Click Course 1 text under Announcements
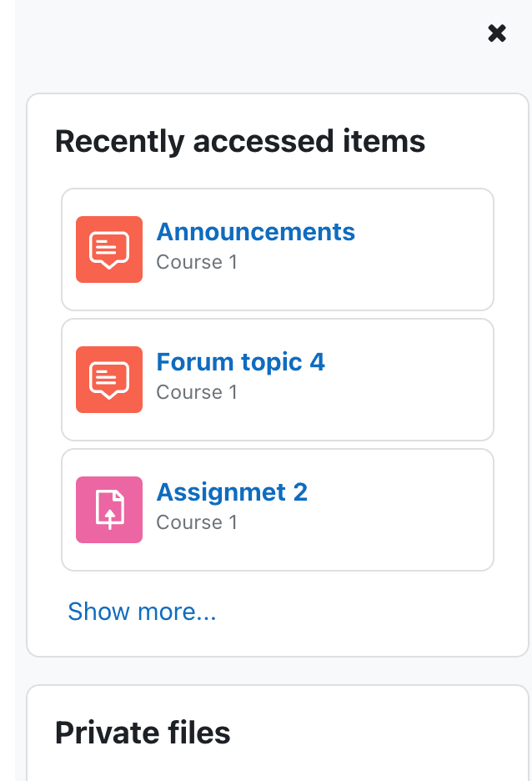This screenshot has height=781, width=532. click(197, 262)
